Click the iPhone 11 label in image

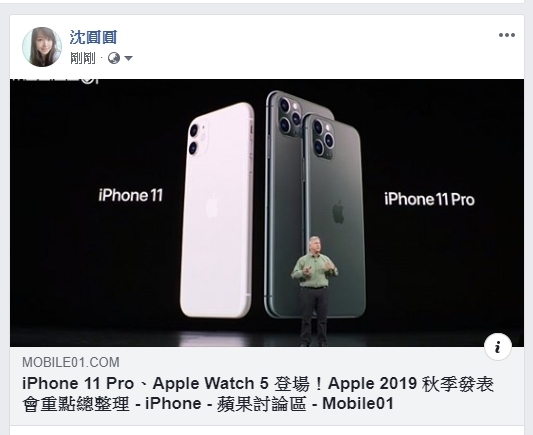(131, 195)
